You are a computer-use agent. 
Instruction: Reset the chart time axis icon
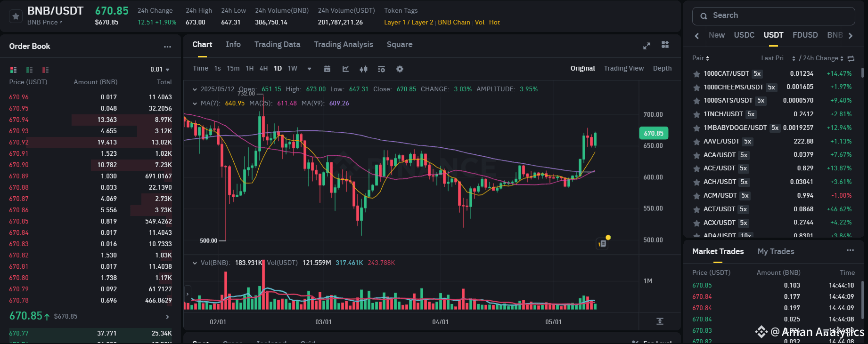point(660,321)
